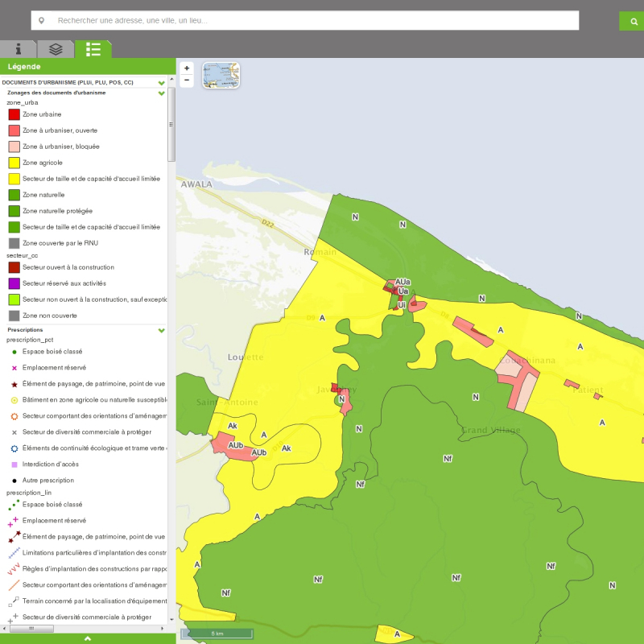Click the Ak zone label above AUb
644x644 pixels.
[x=233, y=426]
